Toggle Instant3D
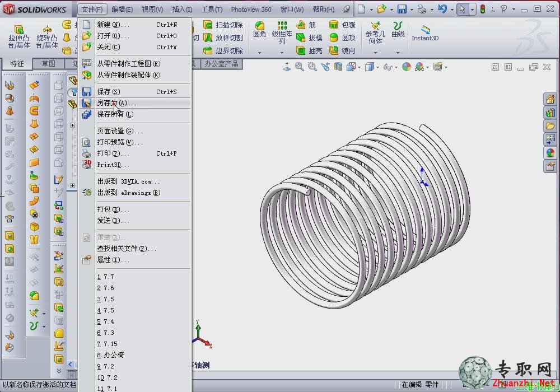 point(425,33)
